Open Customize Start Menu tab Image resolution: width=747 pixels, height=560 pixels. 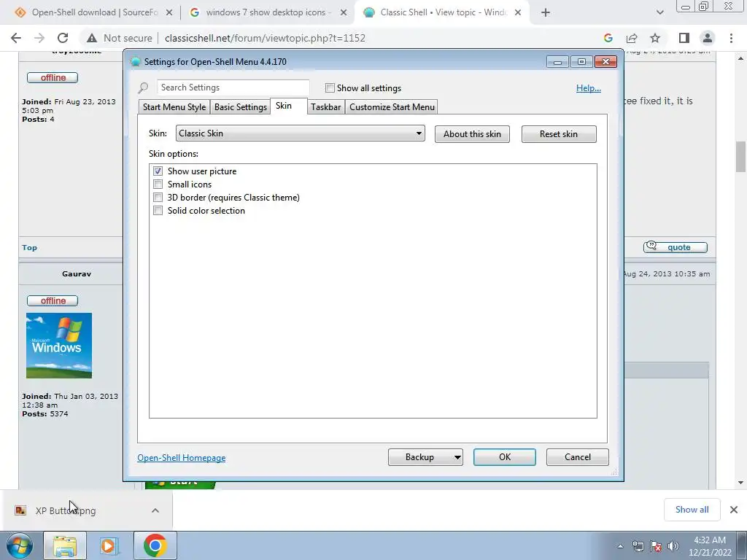[392, 107]
